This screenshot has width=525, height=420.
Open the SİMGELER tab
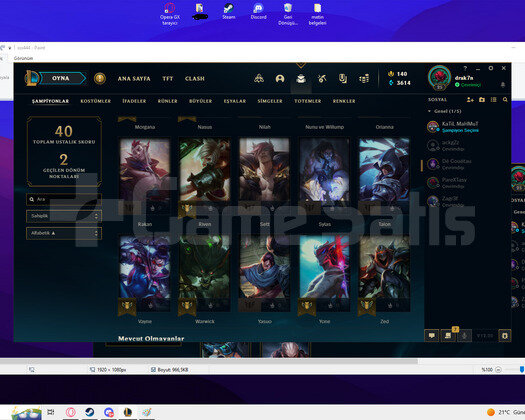pos(270,101)
